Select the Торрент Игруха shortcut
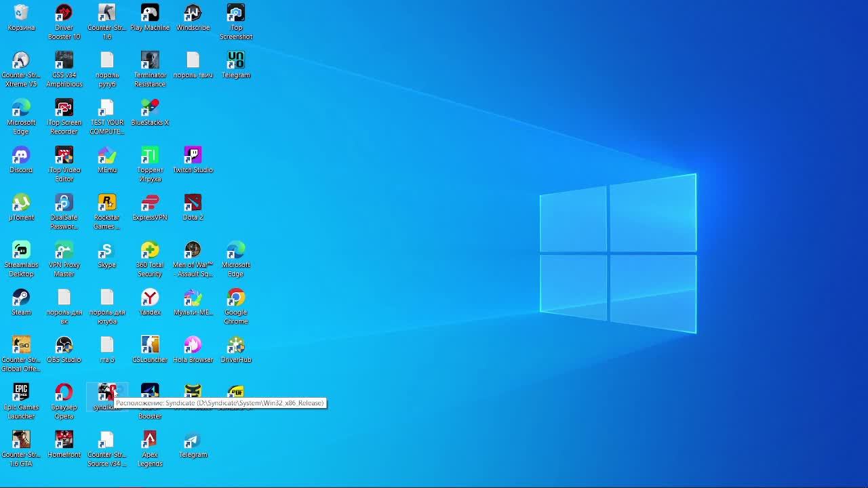The height and width of the screenshot is (488, 868). pyautogui.click(x=150, y=164)
